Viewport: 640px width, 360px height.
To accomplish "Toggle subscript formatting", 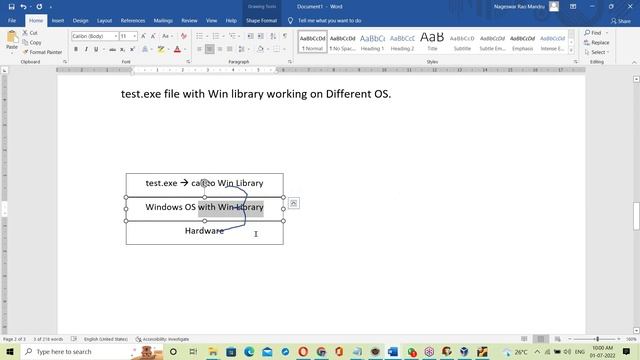I will [x=122, y=49].
